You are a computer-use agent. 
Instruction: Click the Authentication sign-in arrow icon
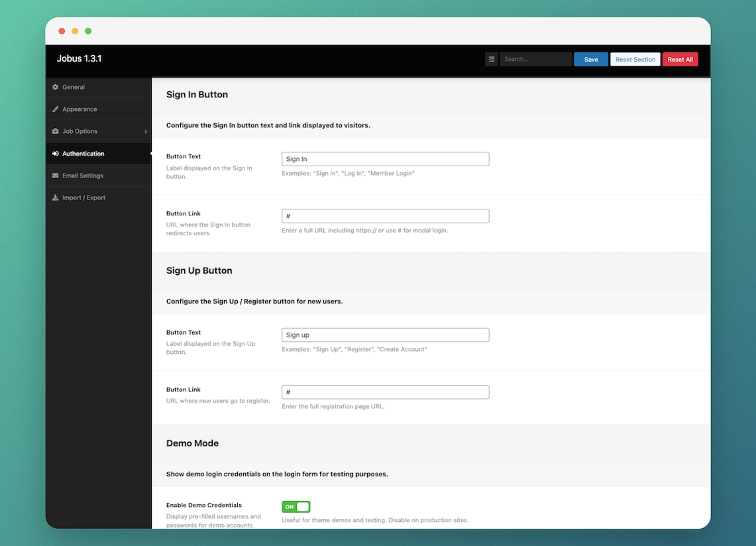tap(55, 153)
